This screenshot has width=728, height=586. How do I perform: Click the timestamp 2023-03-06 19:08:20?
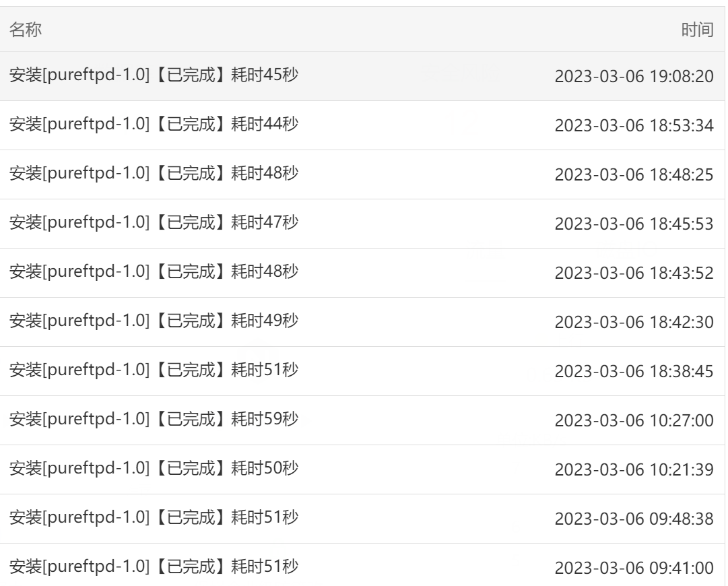click(x=634, y=76)
